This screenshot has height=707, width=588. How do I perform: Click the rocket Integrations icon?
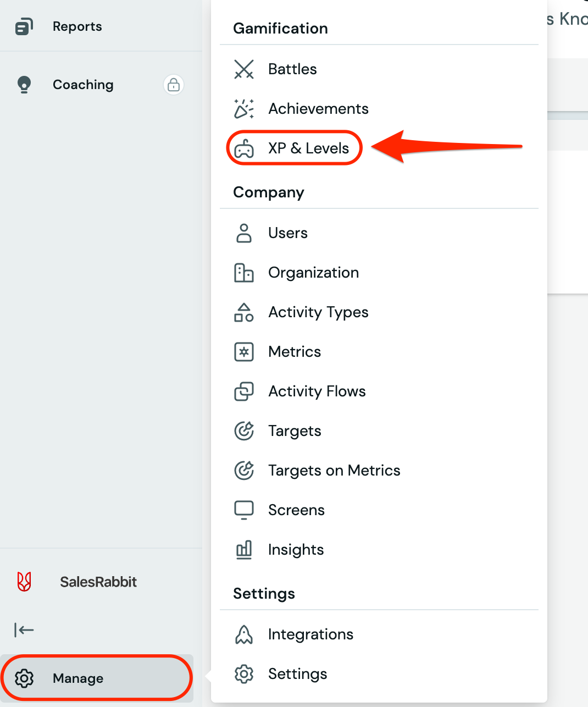click(x=244, y=634)
